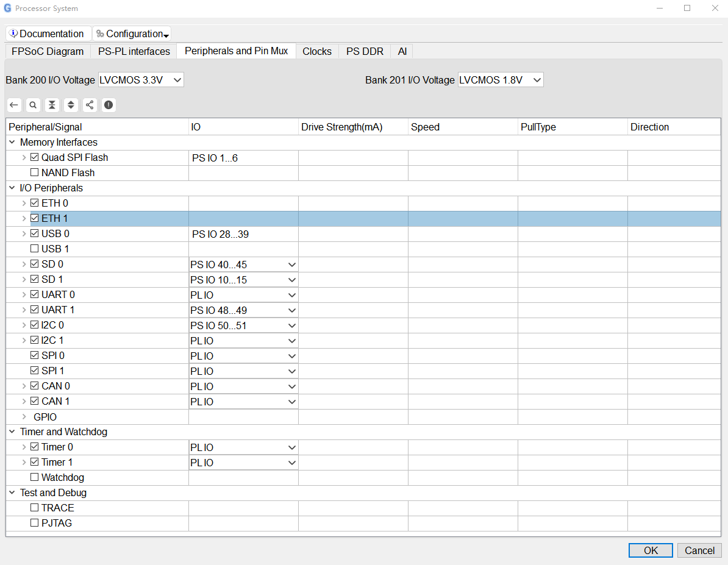728x565 pixels.
Task: Click the Direction column header
Action: click(674, 127)
